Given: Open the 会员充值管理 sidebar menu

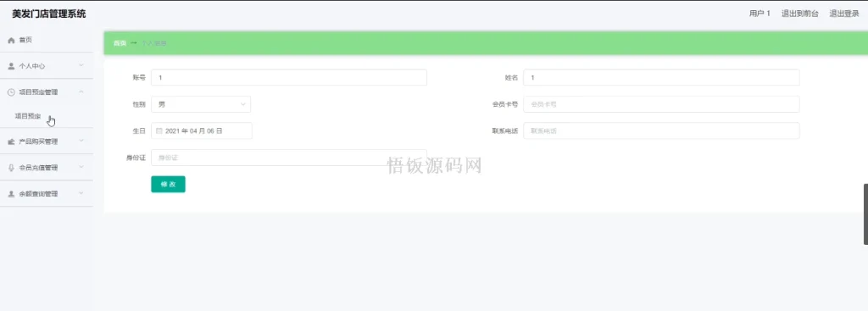Looking at the screenshot, I should tap(47, 168).
